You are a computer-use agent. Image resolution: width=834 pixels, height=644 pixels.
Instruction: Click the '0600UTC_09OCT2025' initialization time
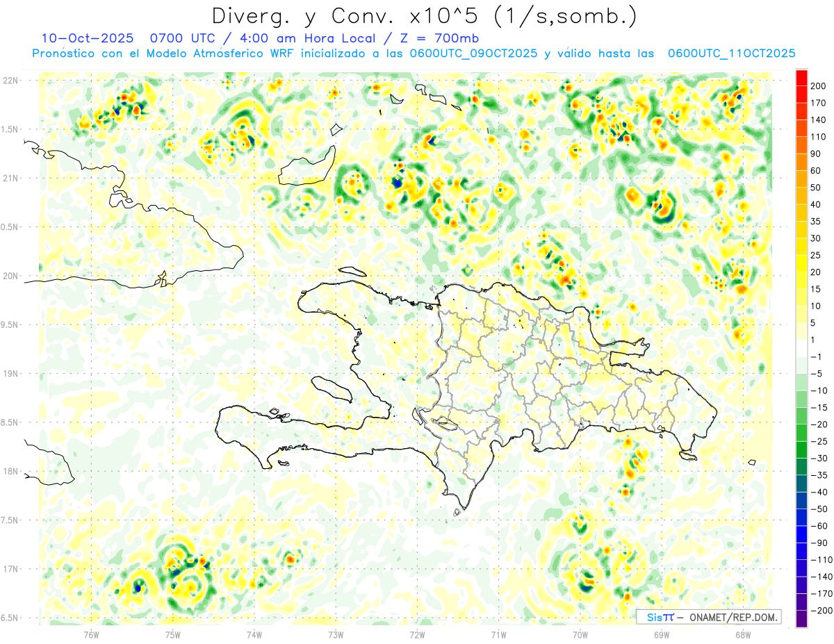coord(473,53)
